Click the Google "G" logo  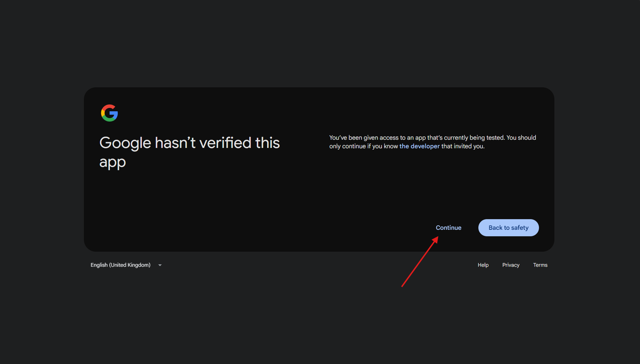(x=109, y=113)
